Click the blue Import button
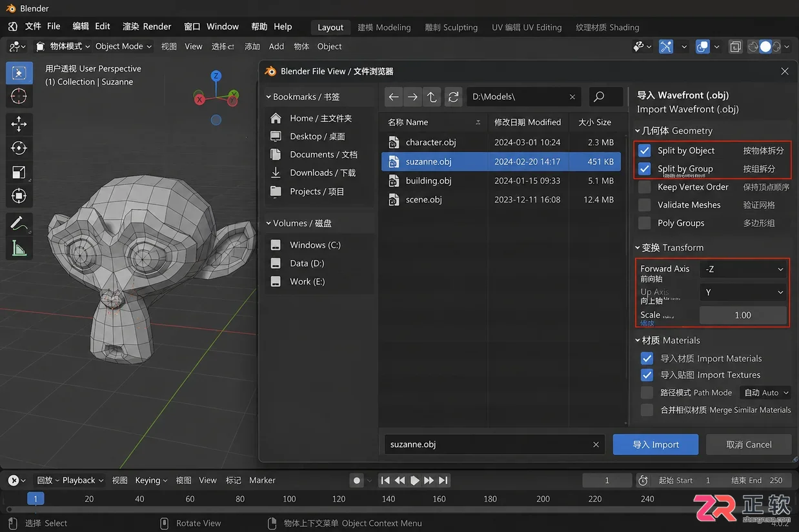 [656, 444]
